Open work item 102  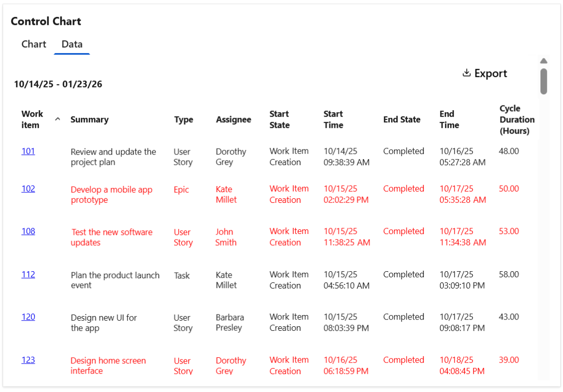pyautogui.click(x=28, y=189)
